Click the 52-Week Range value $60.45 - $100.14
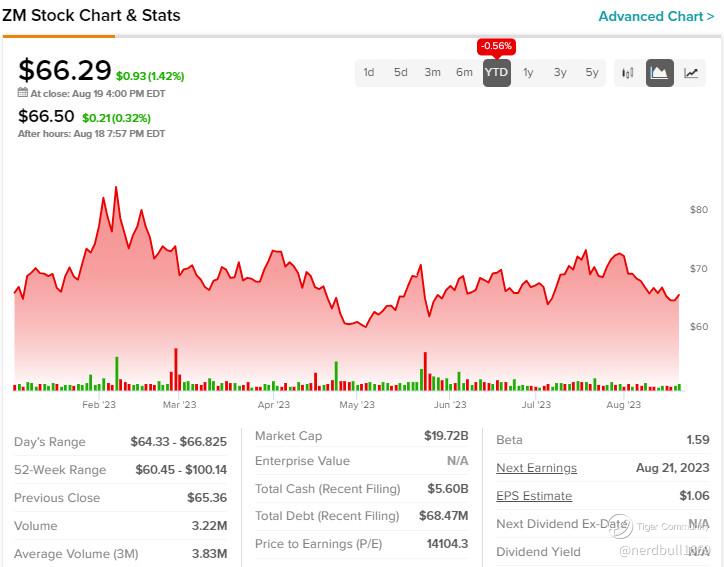The height and width of the screenshot is (567, 724). point(181,470)
